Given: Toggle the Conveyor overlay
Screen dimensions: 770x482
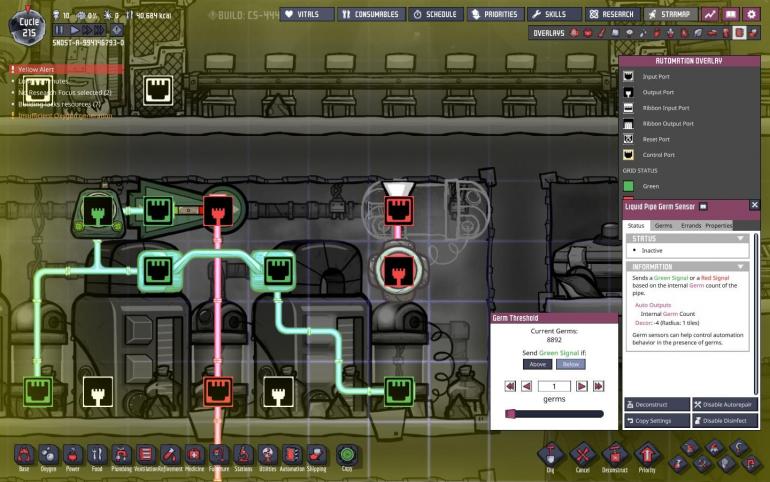Looking at the screenshot, I should click(x=753, y=33).
